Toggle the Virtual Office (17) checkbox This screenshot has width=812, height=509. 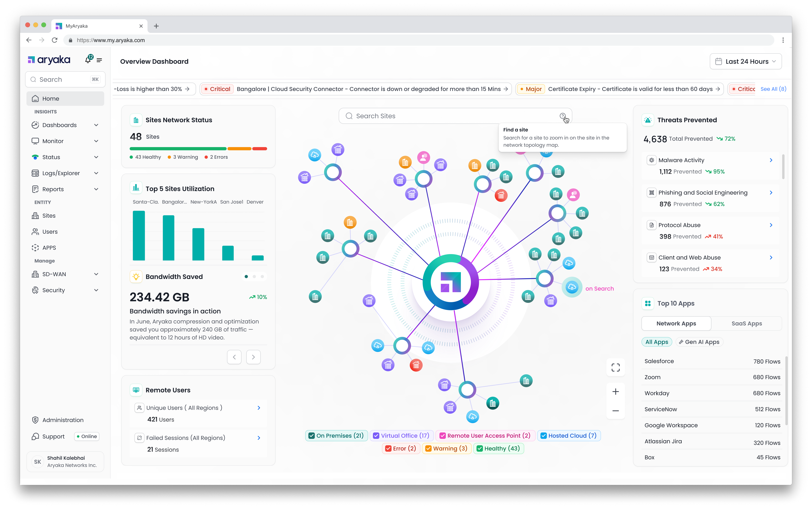pos(376,436)
